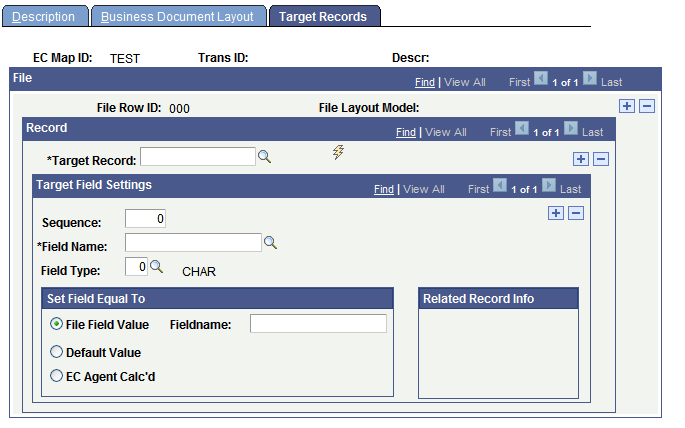Delete row in Target Field Settings section
Screen dimensions: 685x428
click(576, 212)
